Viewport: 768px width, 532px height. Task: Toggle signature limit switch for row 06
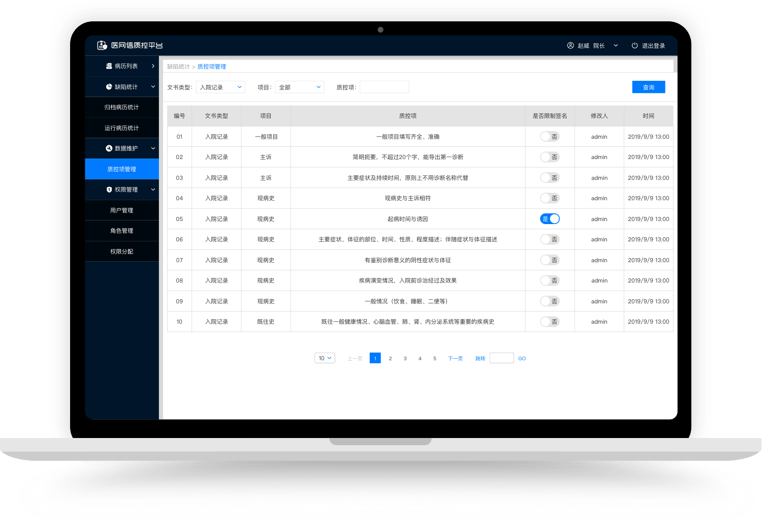point(550,239)
